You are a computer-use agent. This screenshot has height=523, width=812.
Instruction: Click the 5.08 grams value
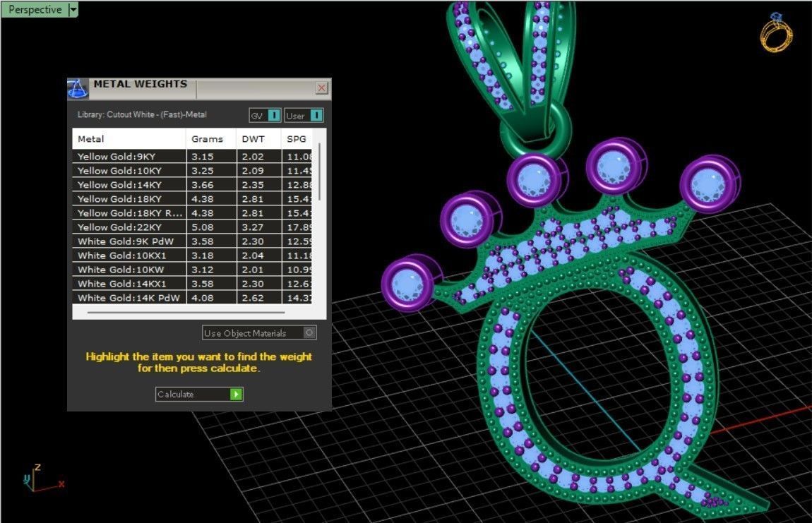203,227
